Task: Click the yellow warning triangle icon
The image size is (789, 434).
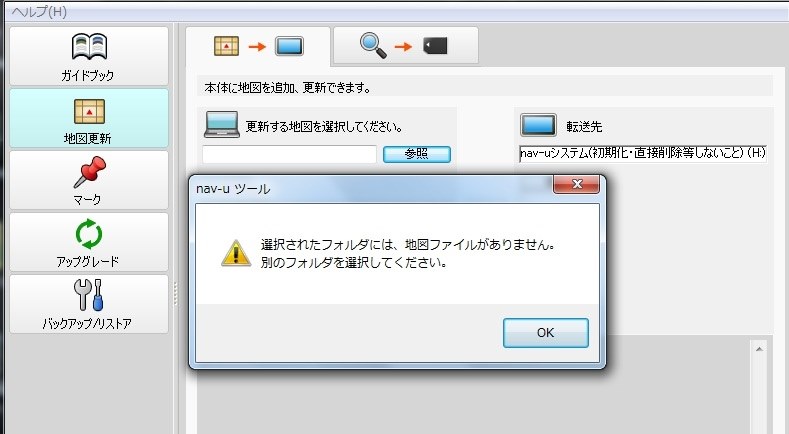Action: [x=236, y=253]
